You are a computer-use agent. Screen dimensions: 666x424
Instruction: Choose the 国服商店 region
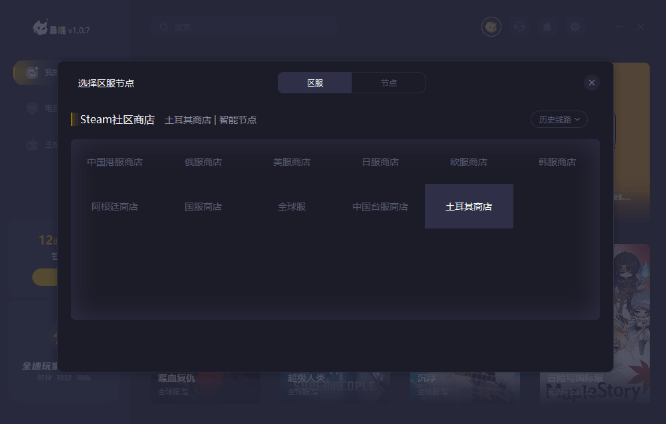click(x=203, y=206)
